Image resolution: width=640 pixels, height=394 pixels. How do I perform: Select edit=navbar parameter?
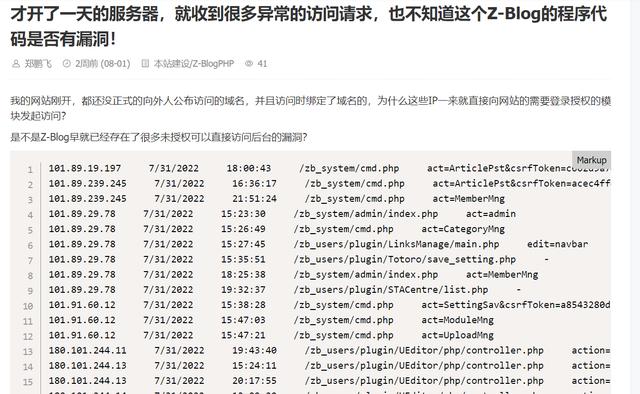(x=558, y=244)
